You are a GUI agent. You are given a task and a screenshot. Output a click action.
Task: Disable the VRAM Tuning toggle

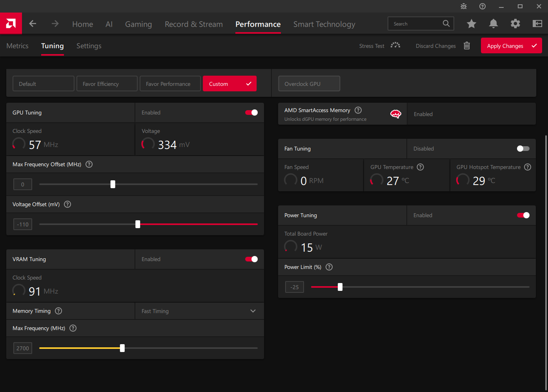tap(251, 259)
